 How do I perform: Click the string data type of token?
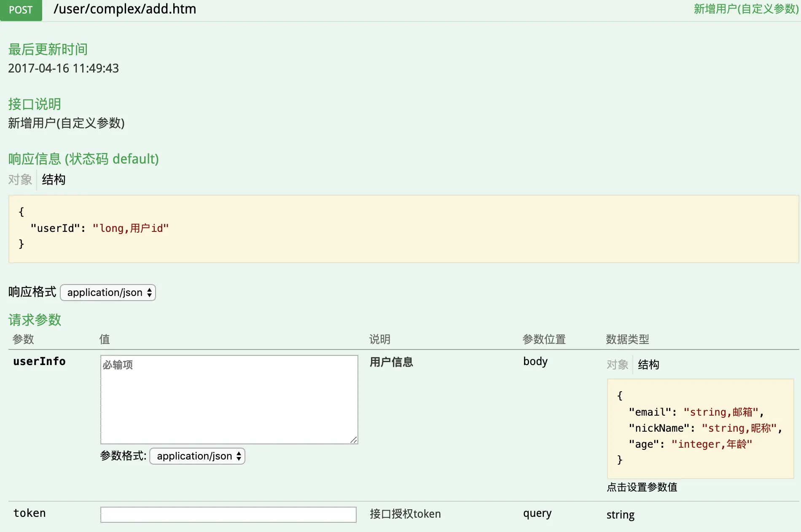621,515
